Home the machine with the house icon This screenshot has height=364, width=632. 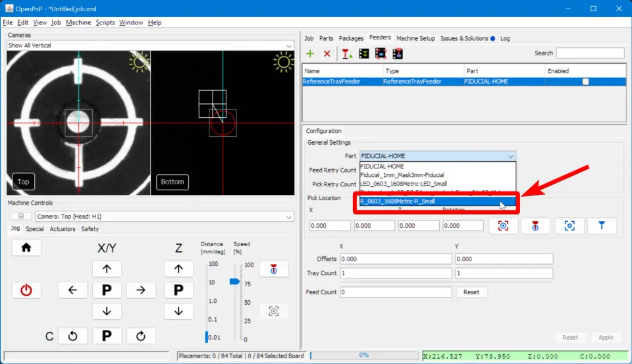(26, 247)
